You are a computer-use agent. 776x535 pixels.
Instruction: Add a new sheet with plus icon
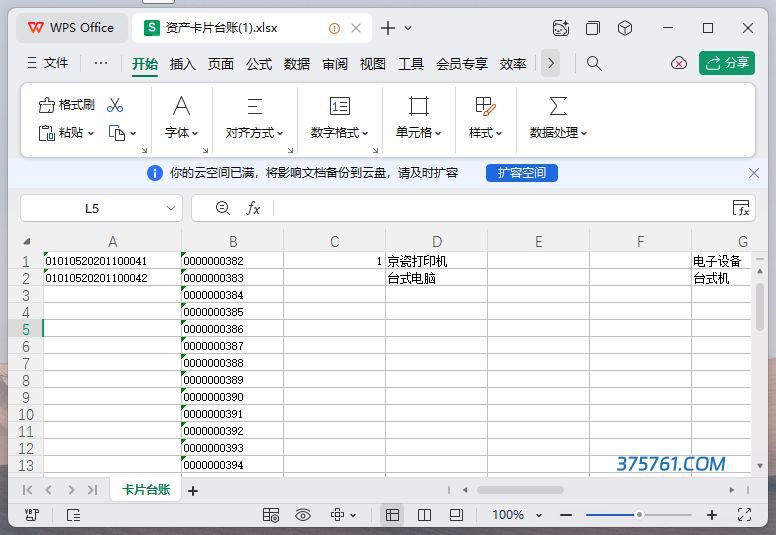193,490
